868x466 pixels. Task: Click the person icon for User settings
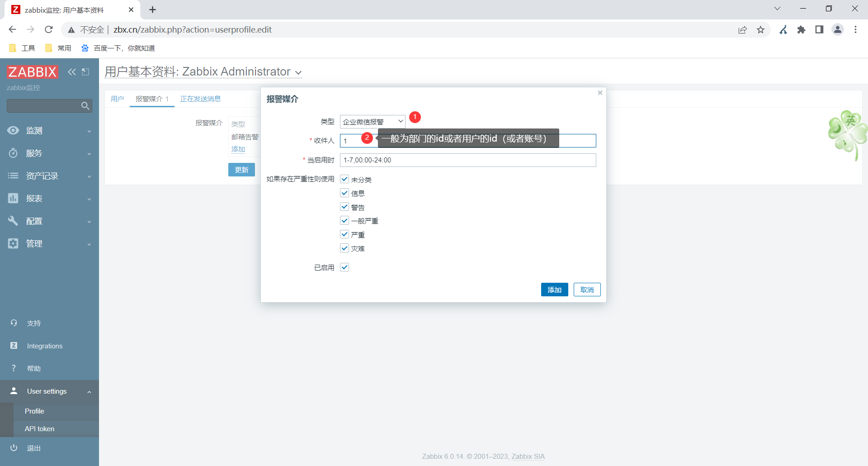(14, 391)
